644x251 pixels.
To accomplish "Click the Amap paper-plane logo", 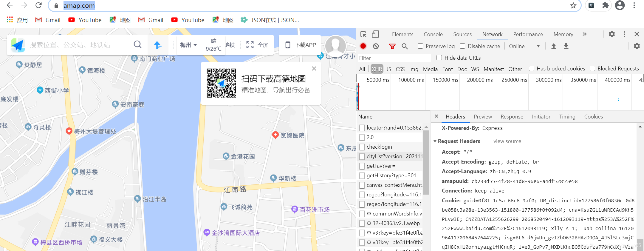I will pos(18,45).
